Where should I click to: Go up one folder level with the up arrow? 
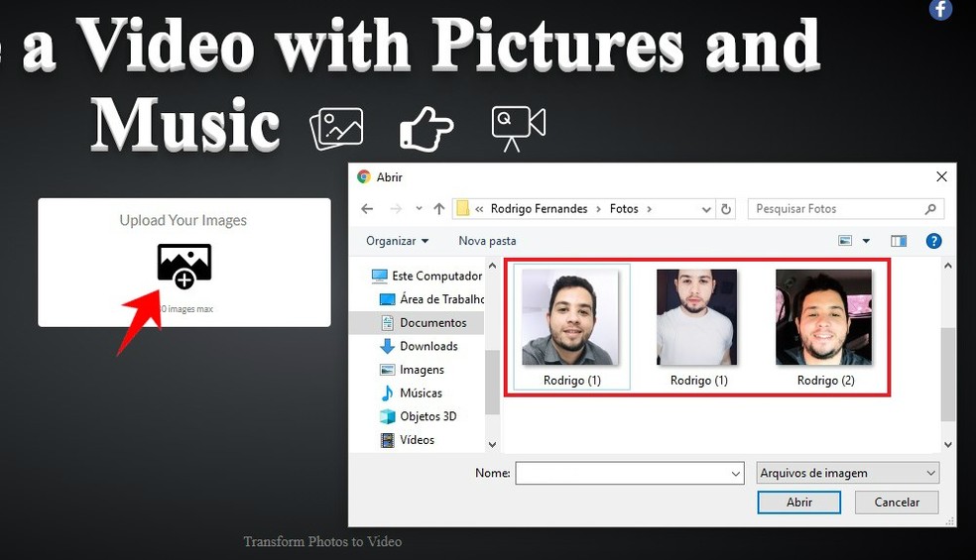439,209
